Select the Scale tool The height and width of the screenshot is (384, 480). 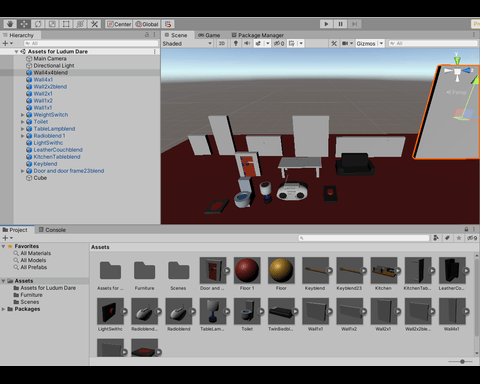(52, 24)
